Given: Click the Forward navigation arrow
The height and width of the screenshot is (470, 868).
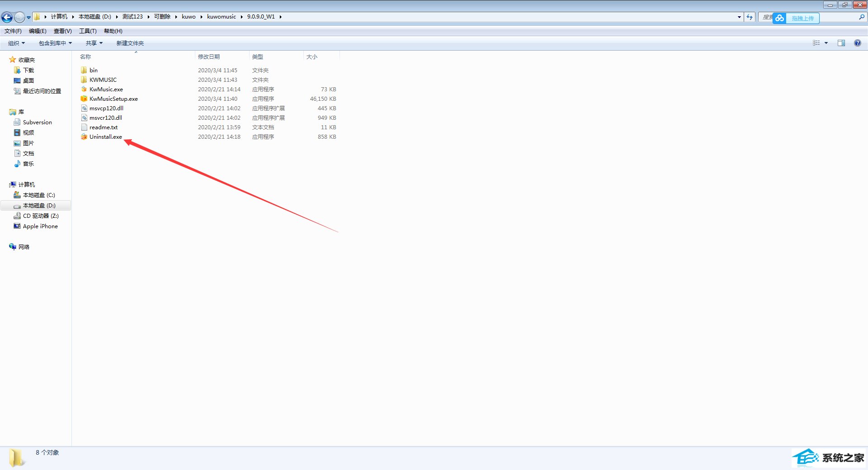Looking at the screenshot, I should pos(19,17).
